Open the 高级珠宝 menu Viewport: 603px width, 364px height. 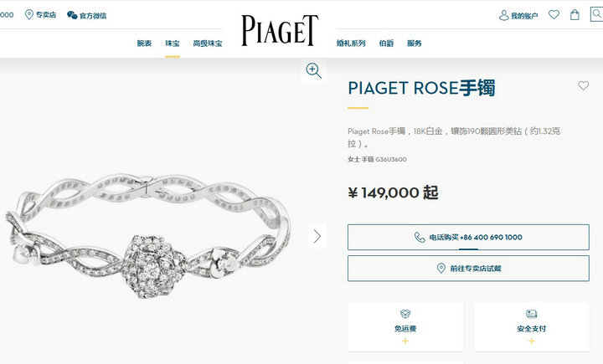pyautogui.click(x=208, y=44)
